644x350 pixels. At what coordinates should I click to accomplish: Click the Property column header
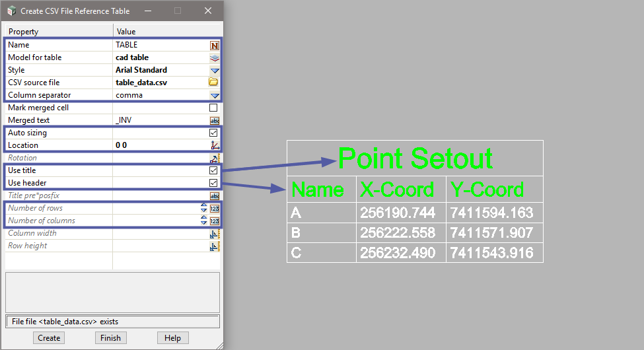click(59, 32)
